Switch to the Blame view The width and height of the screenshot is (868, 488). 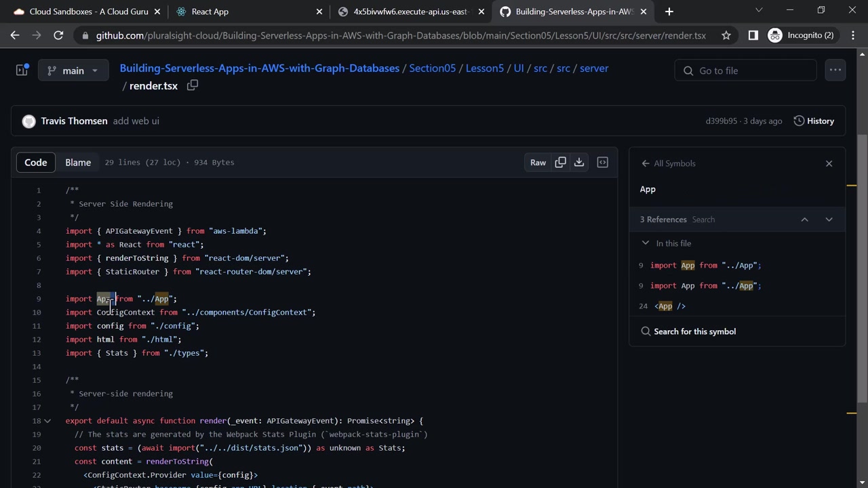click(x=78, y=162)
